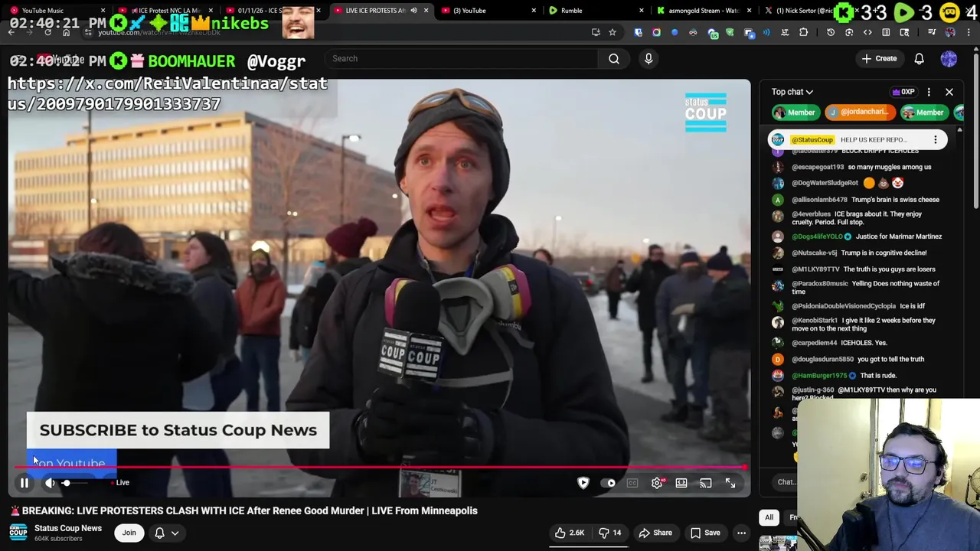
Task: Click @escapegoat193 chat username
Action: click(x=818, y=167)
